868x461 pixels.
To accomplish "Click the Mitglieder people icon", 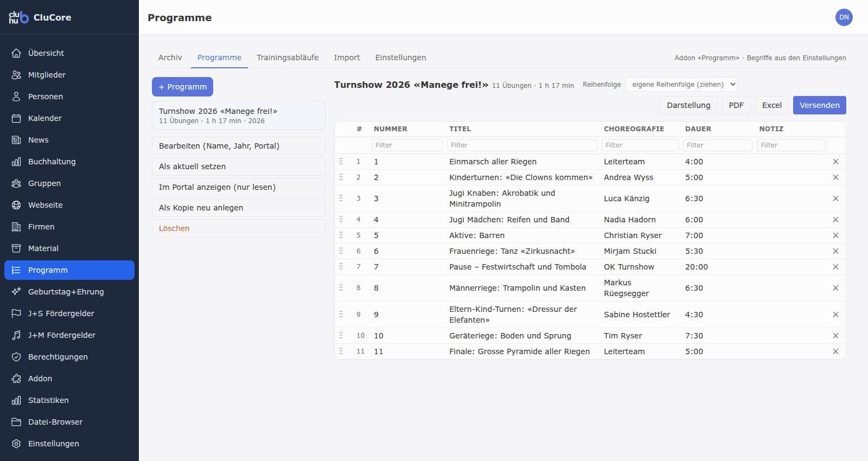I will [x=16, y=75].
